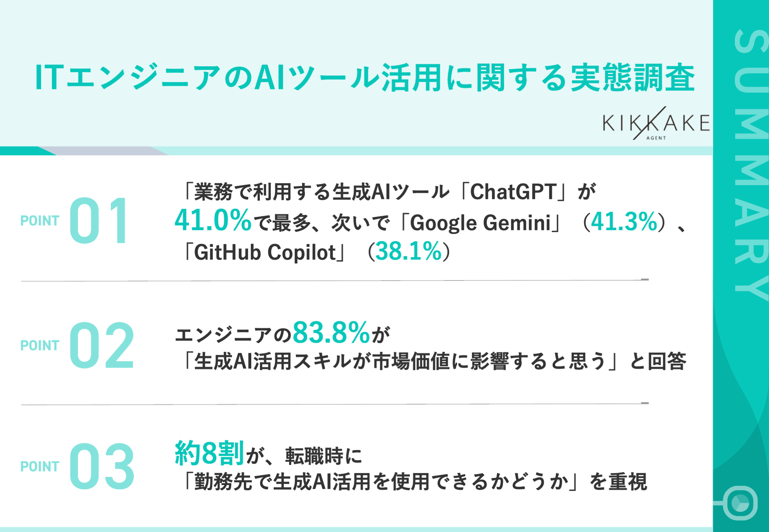Click the POINT label beside 02

tap(40, 345)
